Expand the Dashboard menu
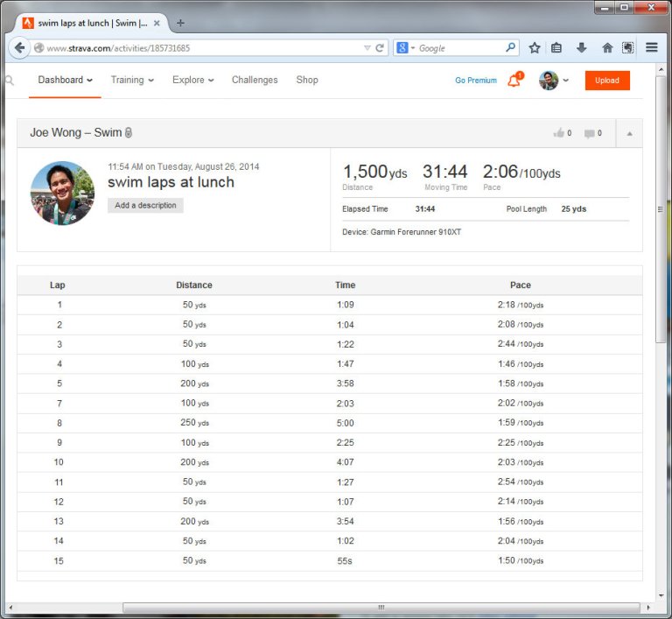The width and height of the screenshot is (672, 619). (65, 80)
